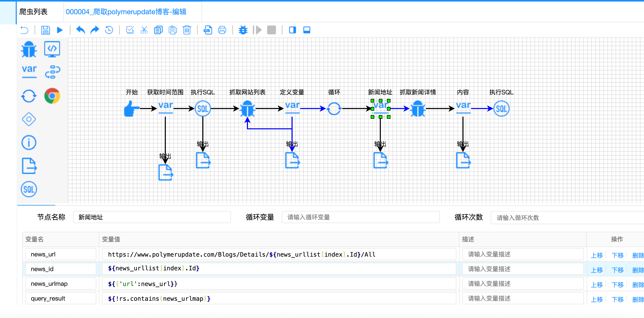This screenshot has height=318, width=644.
Task: Click the print icon in toolbar
Action: click(x=222, y=30)
